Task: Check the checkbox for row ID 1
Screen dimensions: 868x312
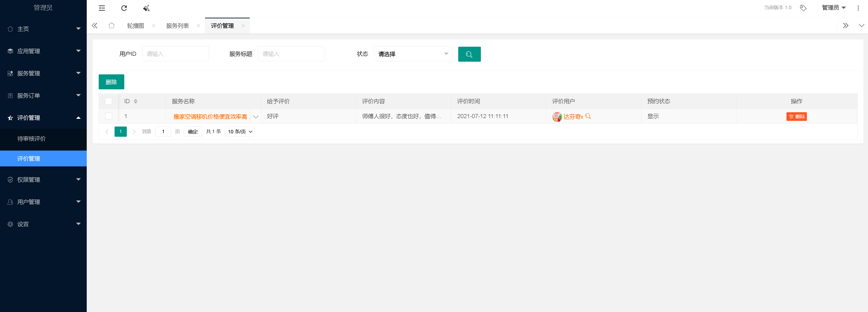Action: [x=108, y=116]
